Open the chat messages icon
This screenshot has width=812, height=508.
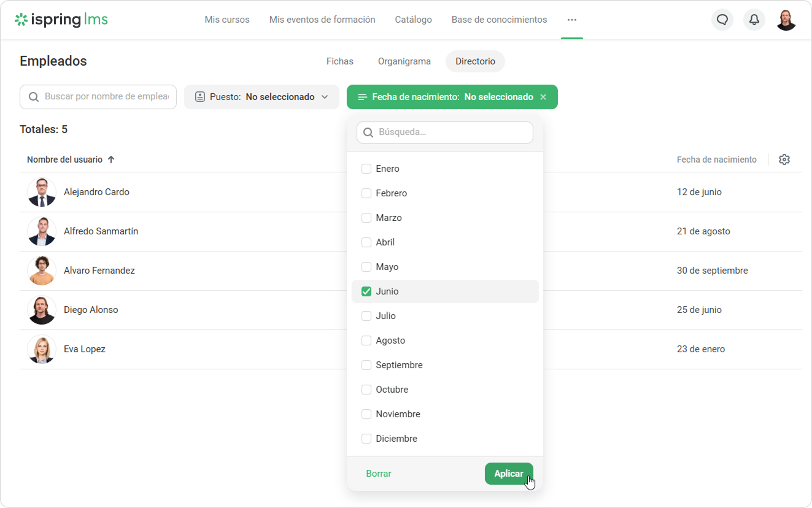(x=722, y=20)
